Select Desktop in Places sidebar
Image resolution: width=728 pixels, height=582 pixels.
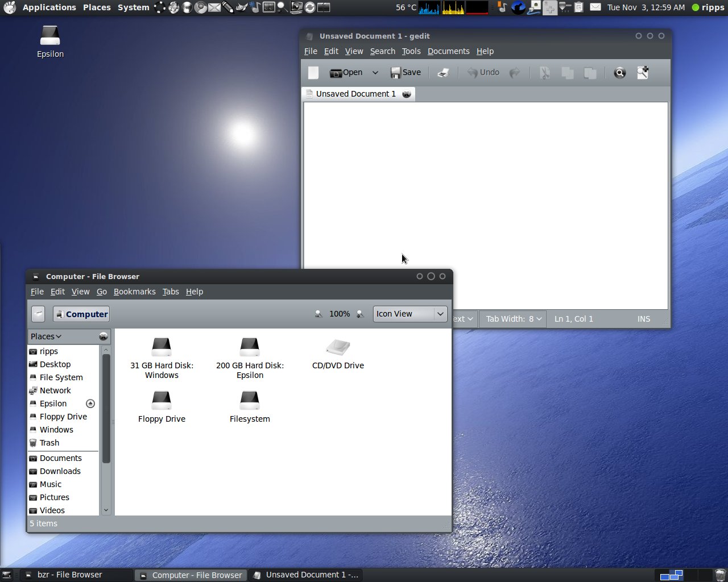click(x=63, y=364)
